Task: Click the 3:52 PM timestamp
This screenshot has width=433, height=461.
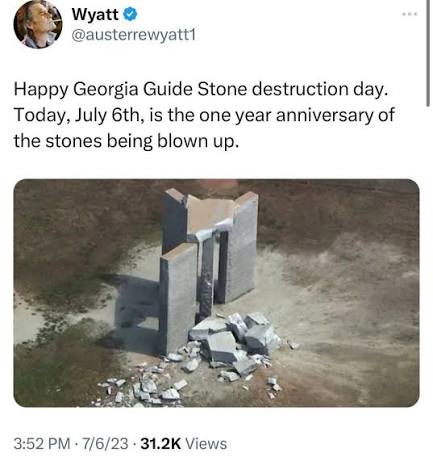Action: click(42, 444)
